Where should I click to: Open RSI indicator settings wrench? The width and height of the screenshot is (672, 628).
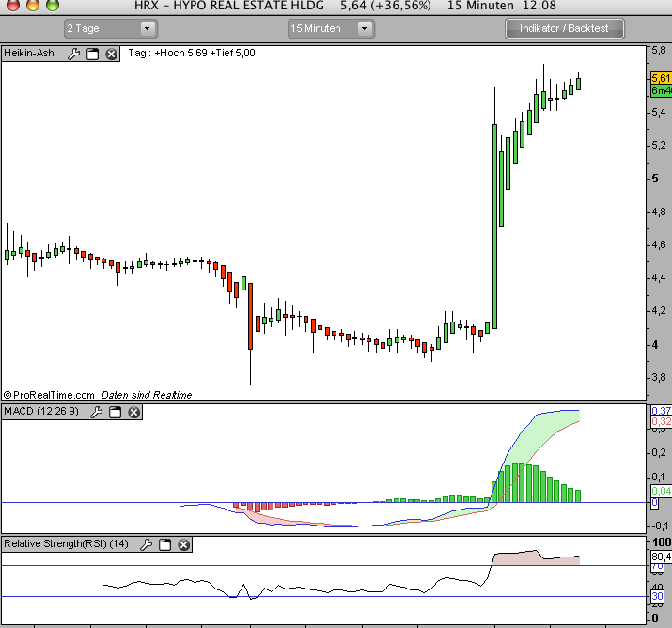click(x=146, y=544)
